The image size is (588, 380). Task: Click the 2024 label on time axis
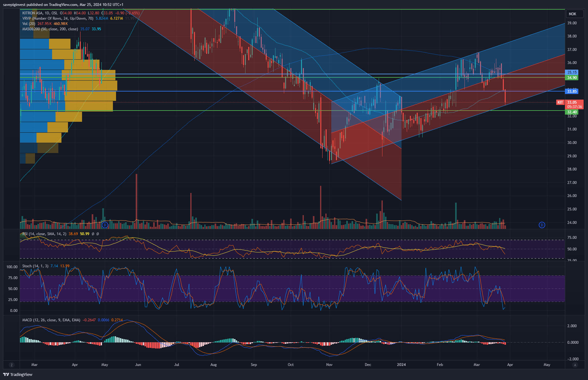pos(401,365)
